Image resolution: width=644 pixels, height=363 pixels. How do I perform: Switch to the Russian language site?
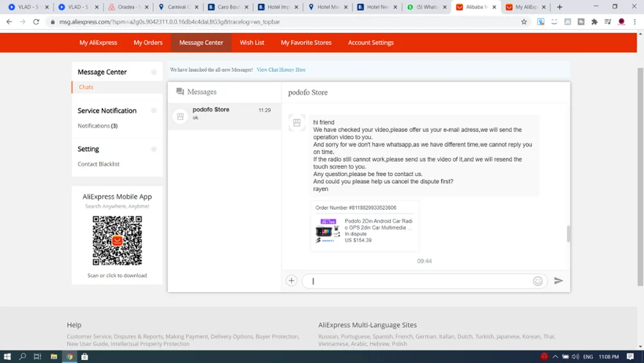tap(328, 337)
